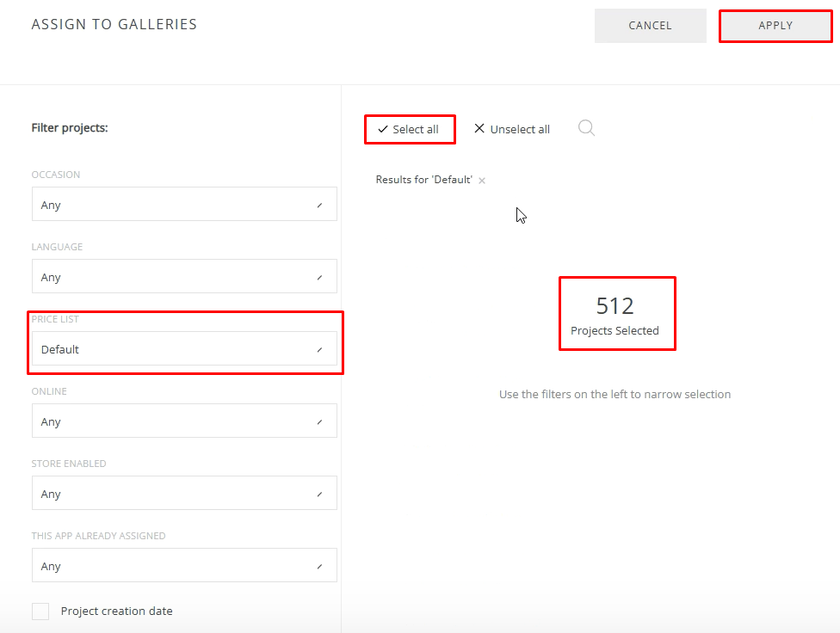Click the Store Enabled dropdown arrow icon

point(319,495)
